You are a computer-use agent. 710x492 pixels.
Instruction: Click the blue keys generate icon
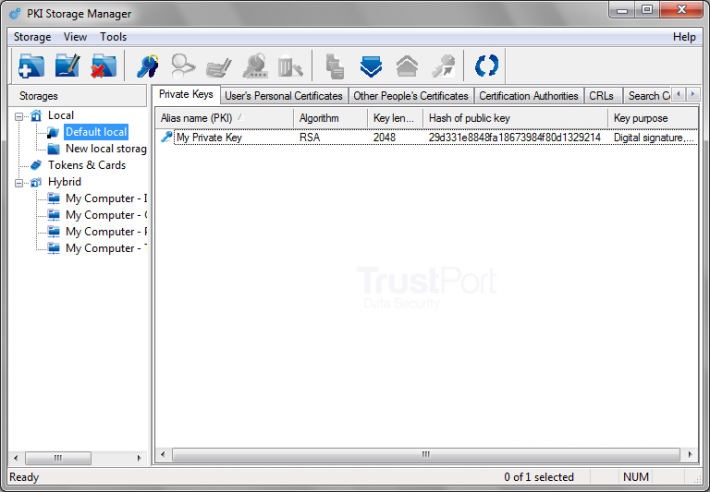[148, 66]
